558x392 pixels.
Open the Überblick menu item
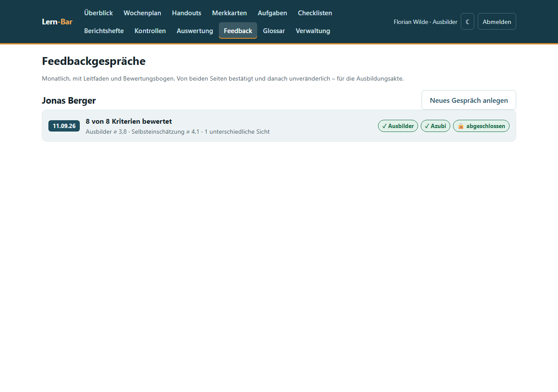[99, 13]
